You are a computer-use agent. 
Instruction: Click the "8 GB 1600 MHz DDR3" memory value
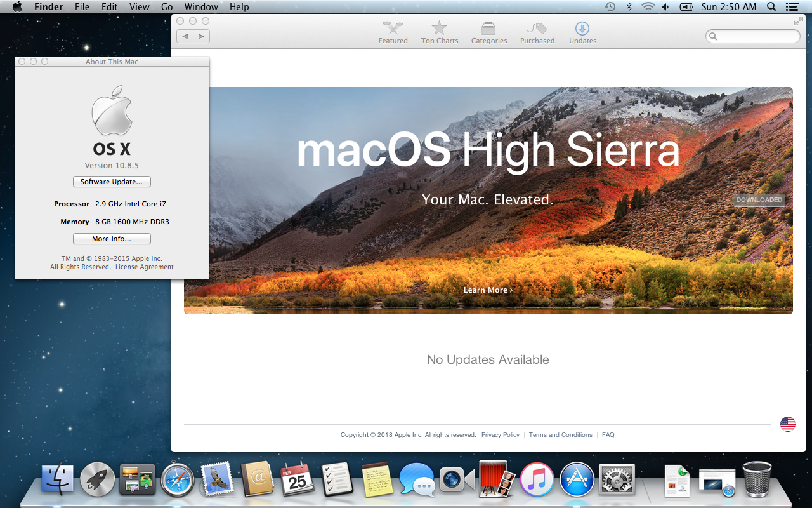[132, 222]
